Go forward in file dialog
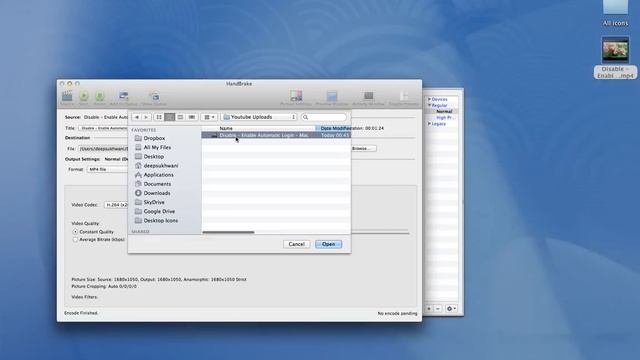 [x=146, y=117]
